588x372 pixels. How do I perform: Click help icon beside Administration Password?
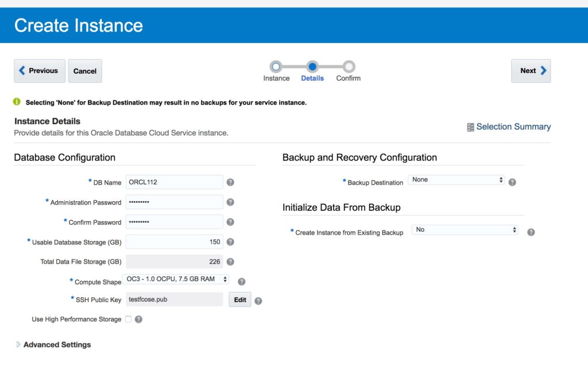[x=230, y=202]
